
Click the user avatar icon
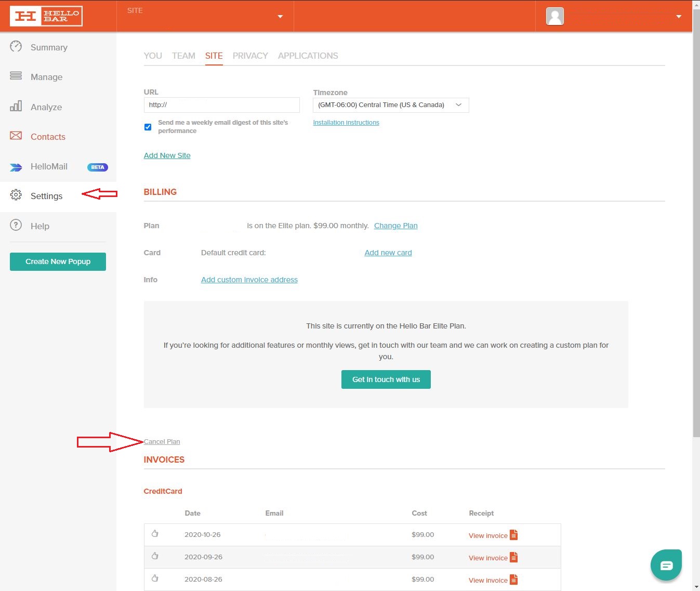(555, 16)
